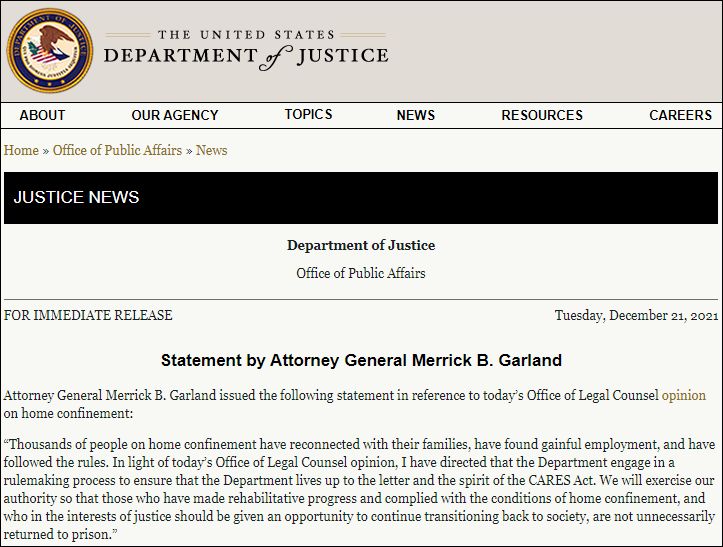Click the black JUSTICE NEWS banner
Viewport: 723px width, 547px height.
click(x=361, y=197)
